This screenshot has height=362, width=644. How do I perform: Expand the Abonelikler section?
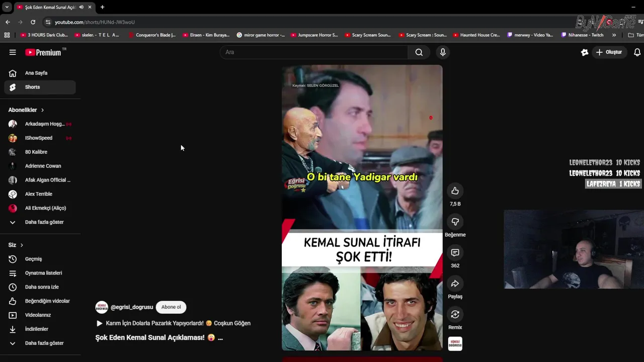(x=26, y=110)
